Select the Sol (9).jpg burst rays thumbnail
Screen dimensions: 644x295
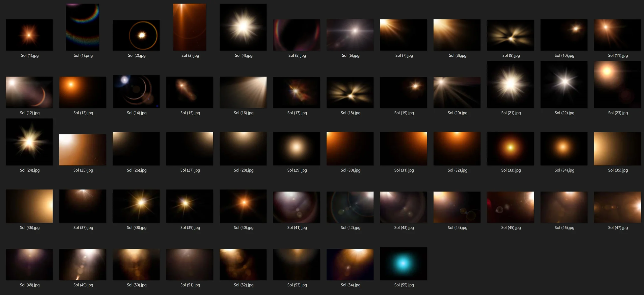coord(510,35)
